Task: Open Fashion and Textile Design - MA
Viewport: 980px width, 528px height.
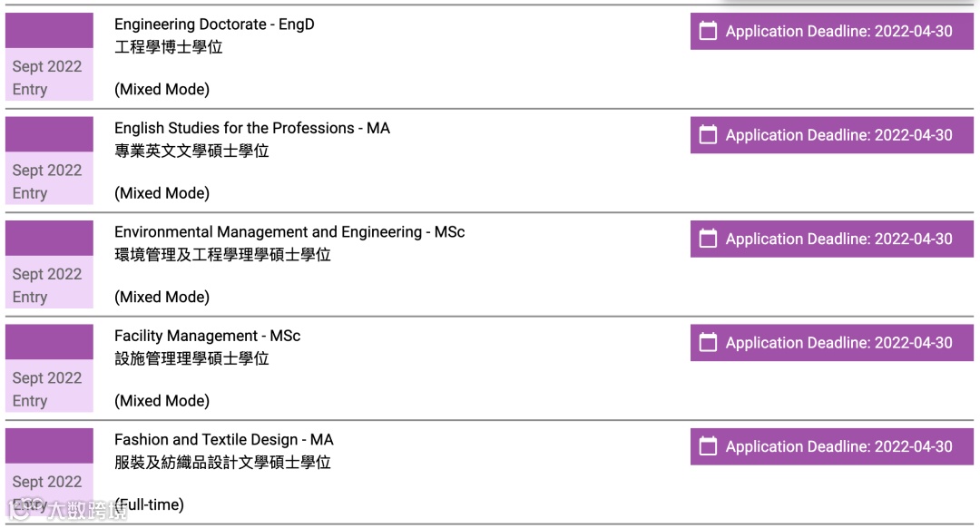Action: pos(224,440)
